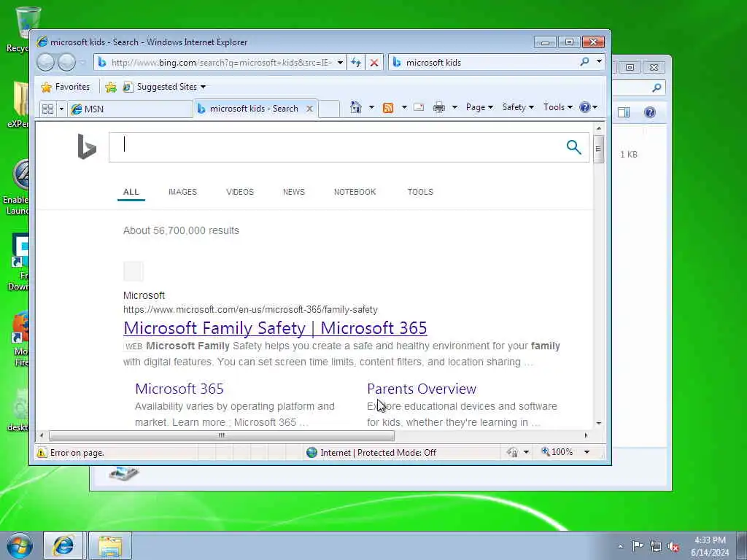Open search provider dropdown arrow

click(599, 62)
